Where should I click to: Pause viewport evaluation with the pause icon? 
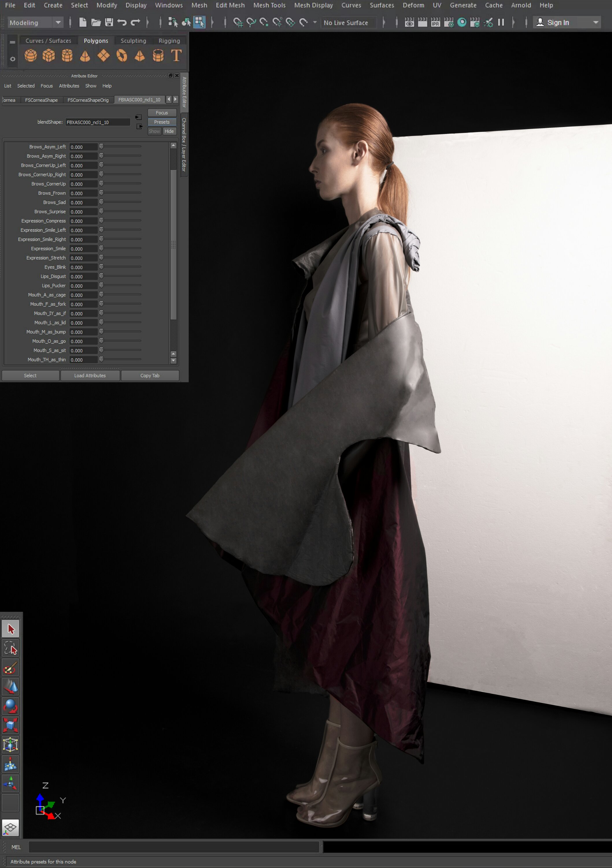click(x=501, y=23)
